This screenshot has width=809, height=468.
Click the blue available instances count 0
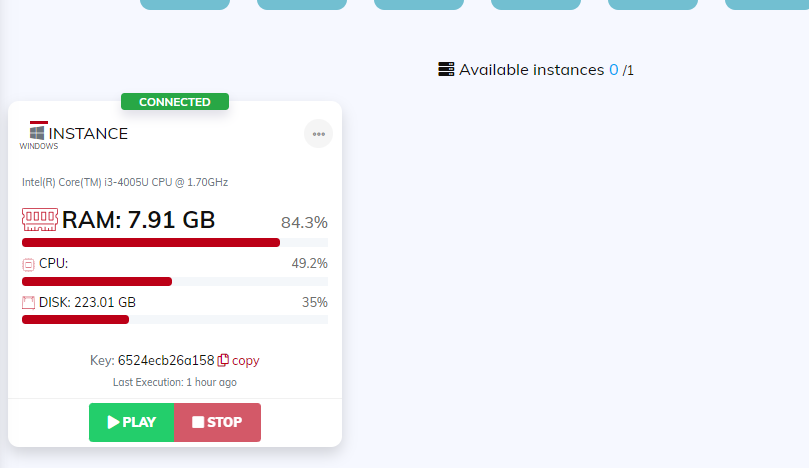pyautogui.click(x=613, y=70)
